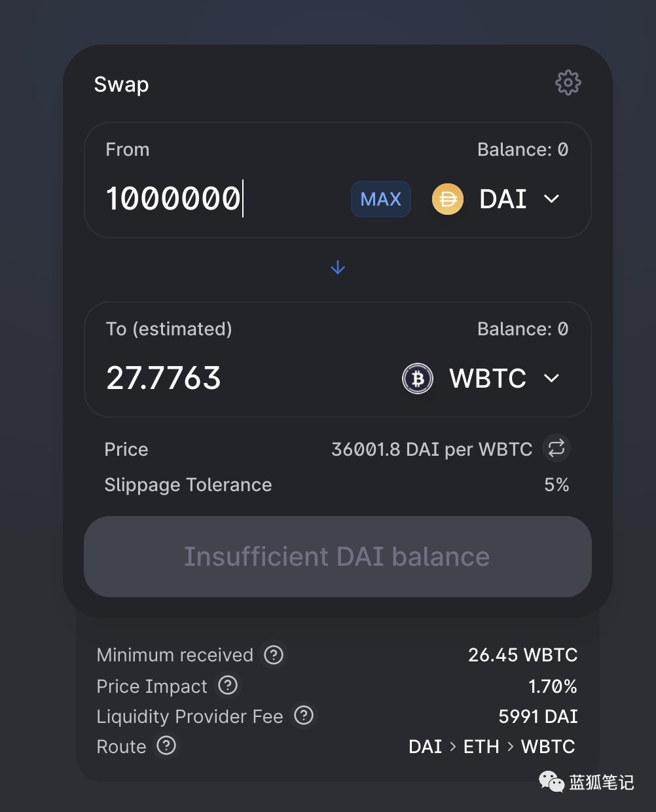Screen dimensions: 656x812
Task: Click the From amount input 1000000
Action: (173, 199)
